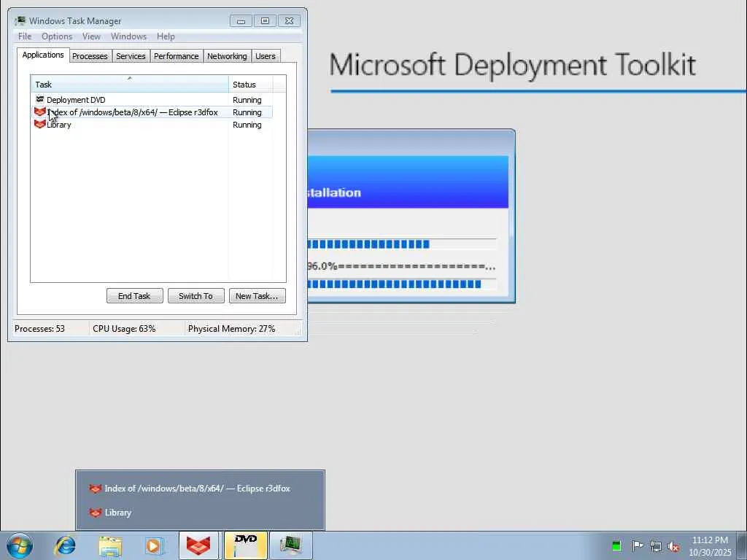747x560 pixels.
Task: Switch to the Users tab
Action: pyautogui.click(x=266, y=56)
